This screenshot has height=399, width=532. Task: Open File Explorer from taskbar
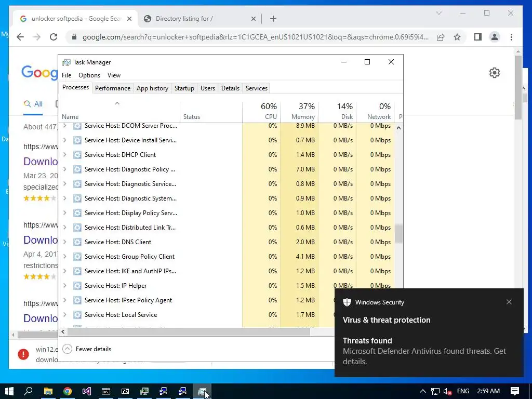(48, 391)
